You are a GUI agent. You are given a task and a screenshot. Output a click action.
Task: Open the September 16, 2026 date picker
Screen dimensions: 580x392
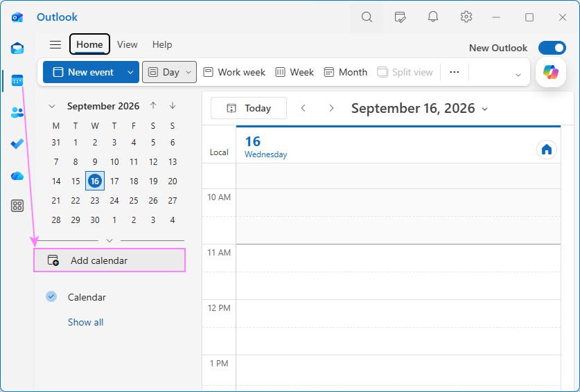tap(419, 108)
